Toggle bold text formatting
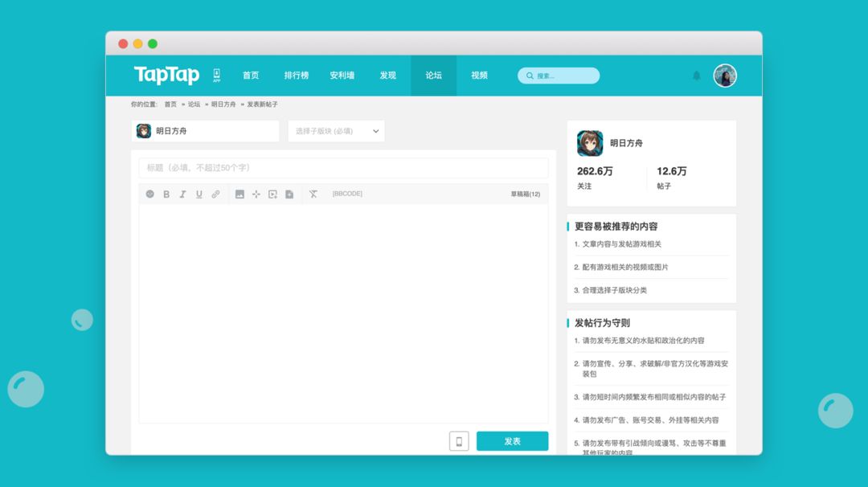868x487 pixels. pos(166,194)
